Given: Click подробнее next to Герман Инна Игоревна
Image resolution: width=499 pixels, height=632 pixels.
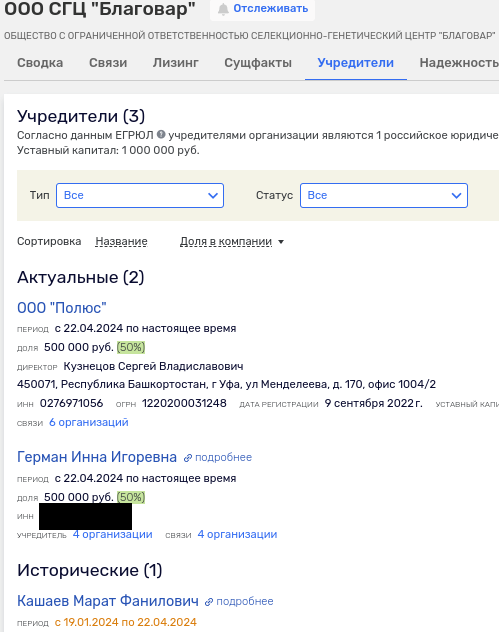Looking at the screenshot, I should [x=223, y=457].
